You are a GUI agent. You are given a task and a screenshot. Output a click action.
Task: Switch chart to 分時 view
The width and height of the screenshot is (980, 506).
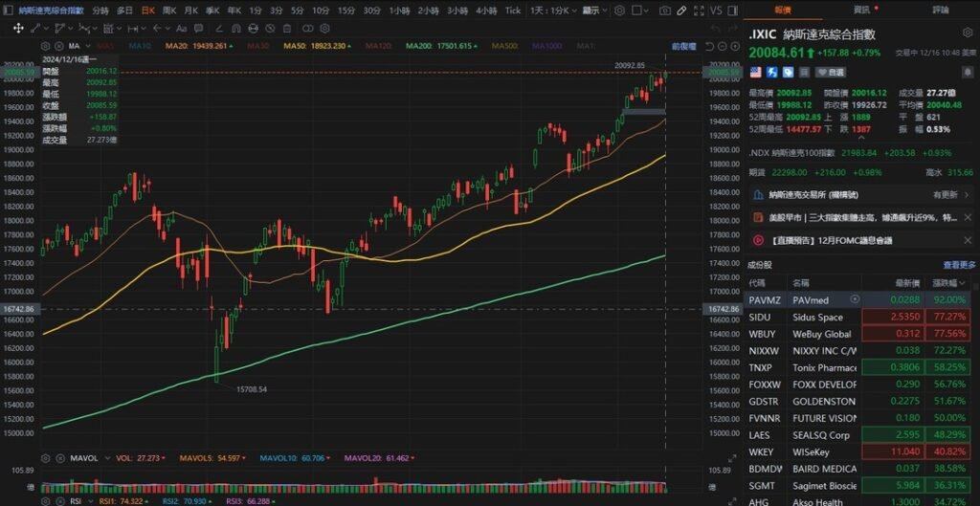(x=100, y=11)
